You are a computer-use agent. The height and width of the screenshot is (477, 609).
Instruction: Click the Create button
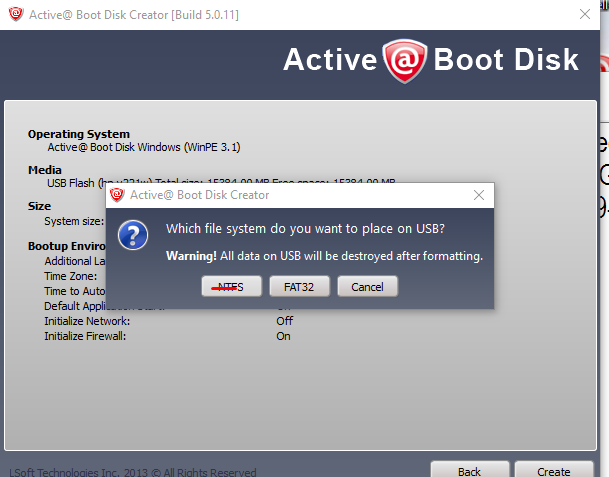pos(554,470)
